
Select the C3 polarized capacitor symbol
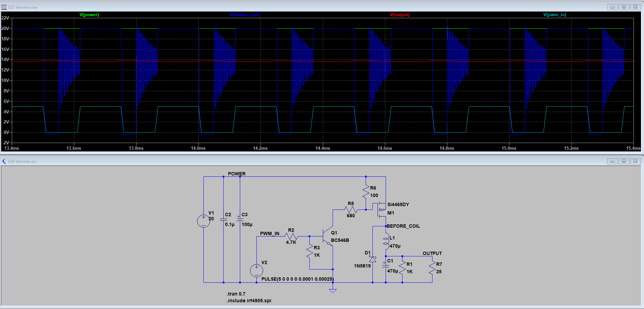click(x=240, y=219)
